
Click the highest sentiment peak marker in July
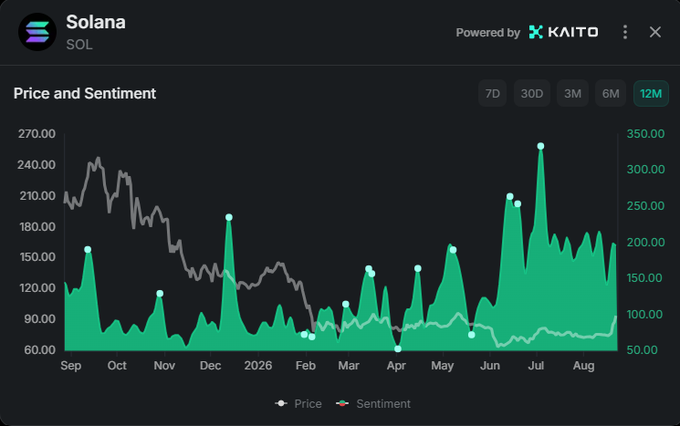(x=540, y=146)
